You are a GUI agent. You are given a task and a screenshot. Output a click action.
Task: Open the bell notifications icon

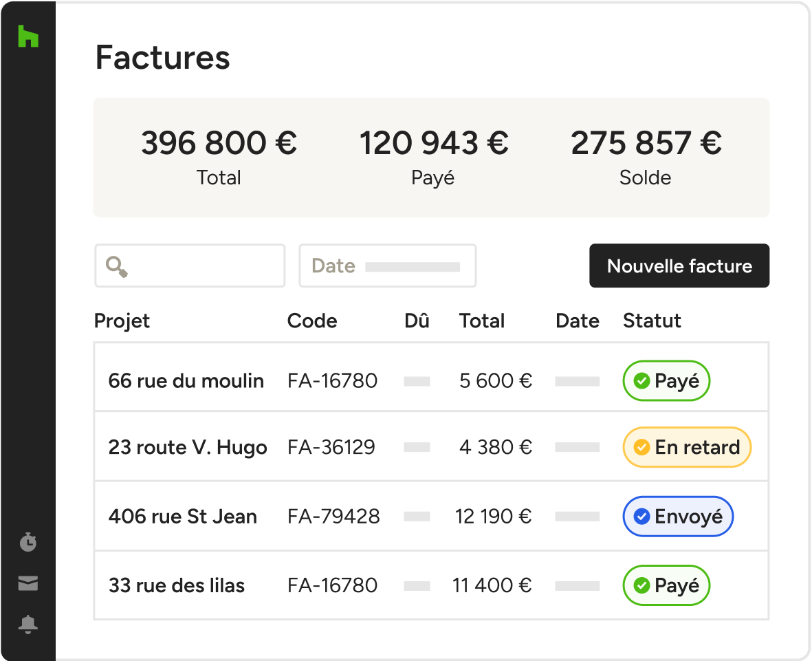[28, 625]
